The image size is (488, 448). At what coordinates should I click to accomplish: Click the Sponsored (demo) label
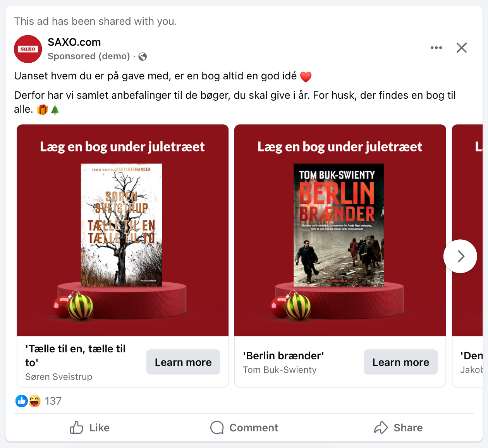(x=89, y=56)
